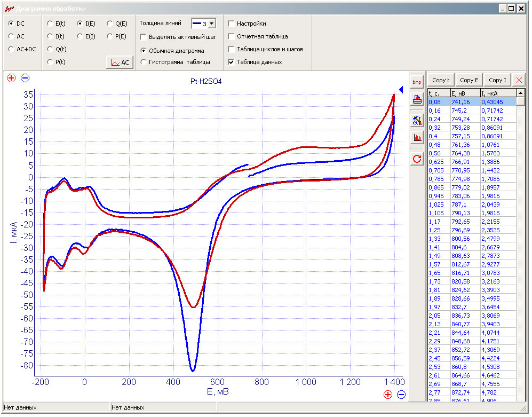Select time cell 0,08 in the table
Viewport: 532px width, 417px height.
(439, 102)
